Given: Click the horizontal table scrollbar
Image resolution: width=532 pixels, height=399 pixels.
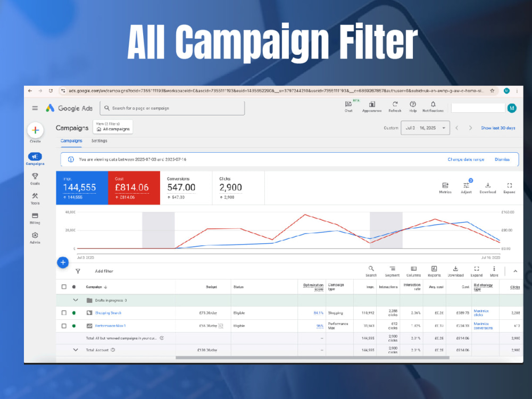Looking at the screenshot, I should coord(312,358).
